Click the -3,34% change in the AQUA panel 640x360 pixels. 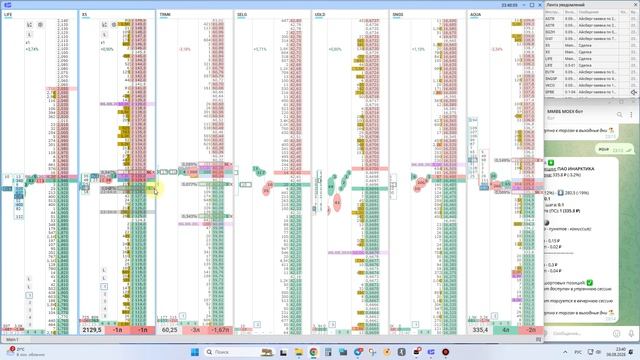coord(496,49)
